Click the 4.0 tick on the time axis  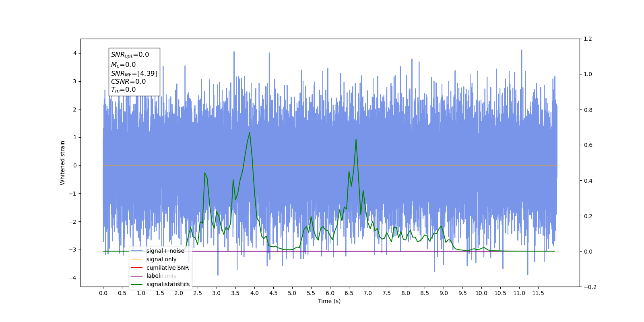pos(254,293)
